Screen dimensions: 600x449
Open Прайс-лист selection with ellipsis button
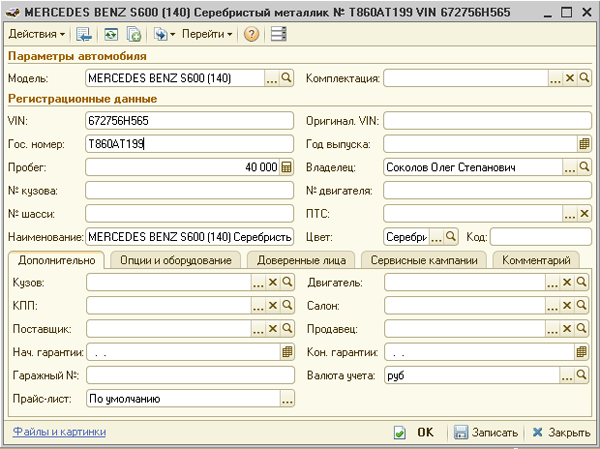click(287, 399)
